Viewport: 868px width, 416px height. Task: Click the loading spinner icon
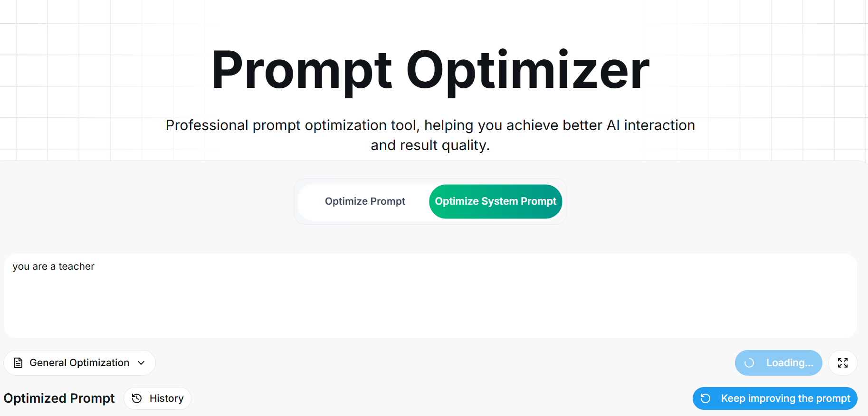pos(749,362)
